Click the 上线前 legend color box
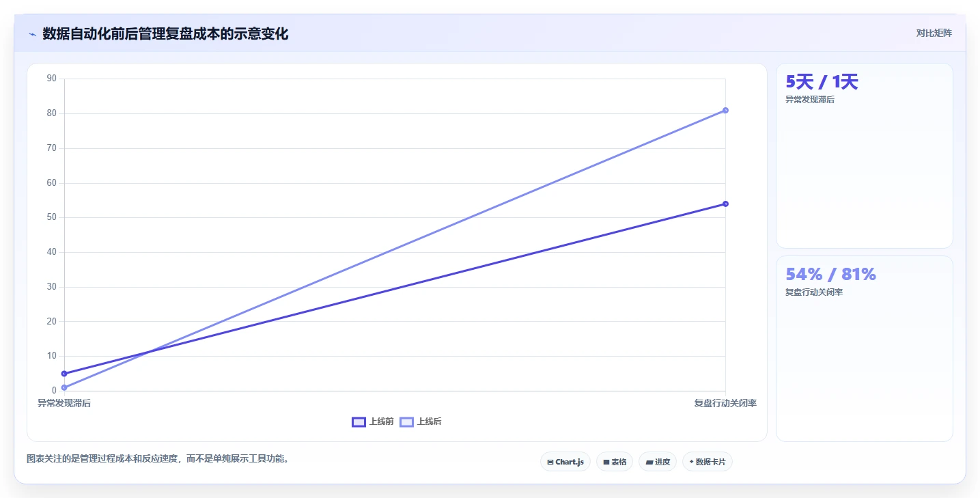 tap(359, 421)
